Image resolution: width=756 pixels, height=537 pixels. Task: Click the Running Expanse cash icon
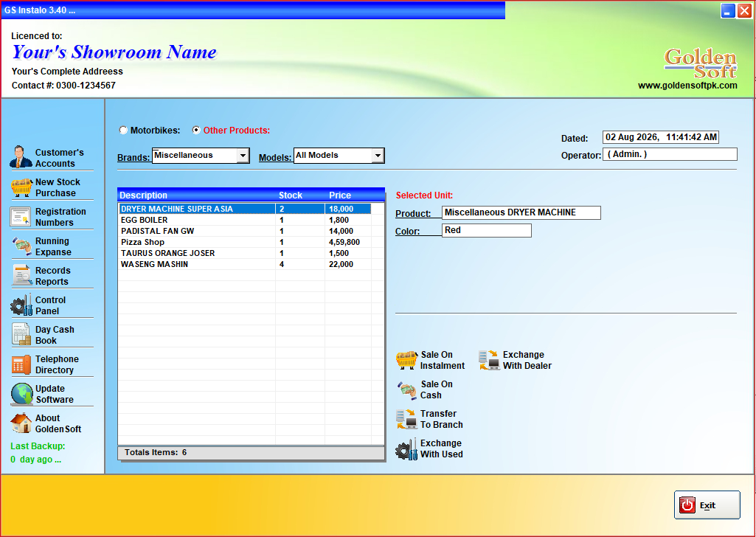pos(21,246)
